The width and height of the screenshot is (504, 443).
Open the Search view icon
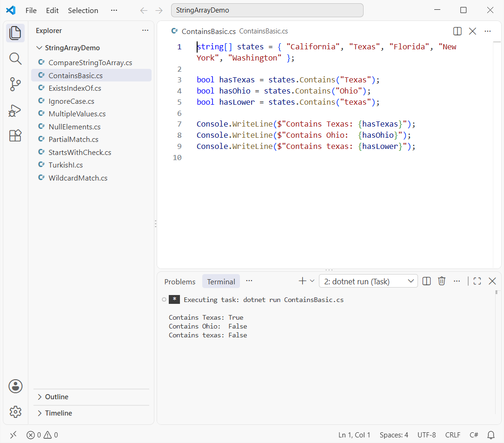point(15,59)
